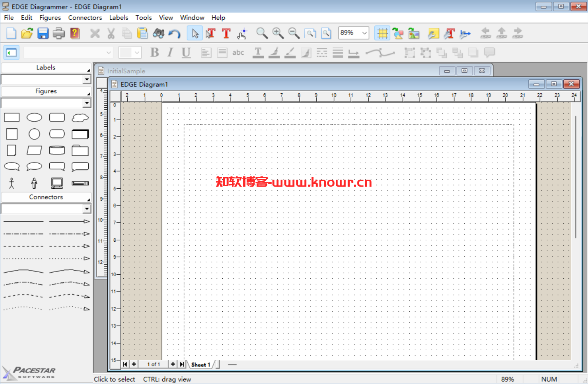The width and height of the screenshot is (588, 384).
Task: Expand the Figures panel header
Action: tap(46, 91)
